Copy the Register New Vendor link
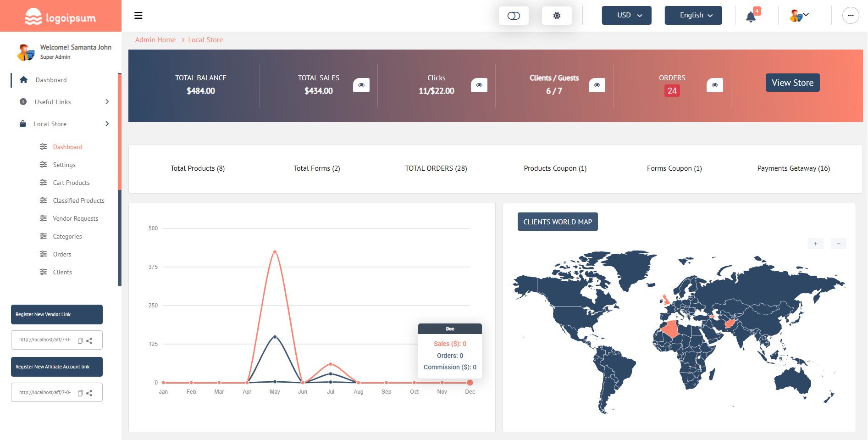The image size is (868, 440). point(81,340)
